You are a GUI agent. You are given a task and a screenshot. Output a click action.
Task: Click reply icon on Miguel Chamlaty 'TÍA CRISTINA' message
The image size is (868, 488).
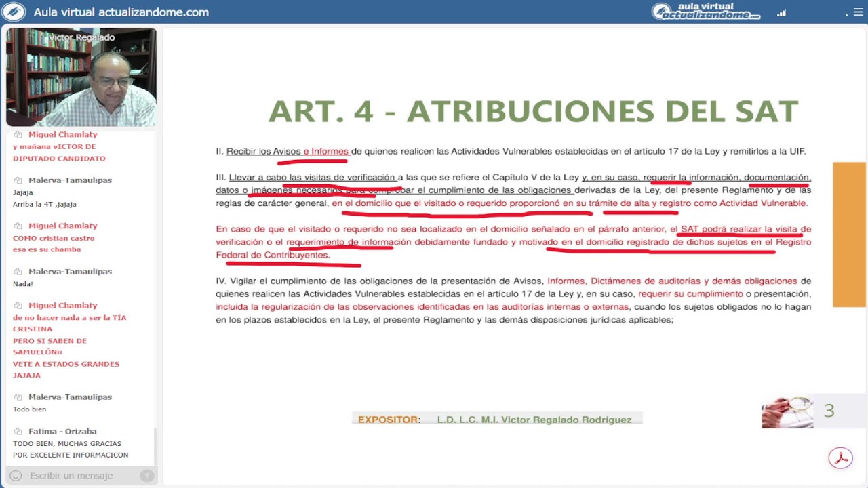[18, 306]
